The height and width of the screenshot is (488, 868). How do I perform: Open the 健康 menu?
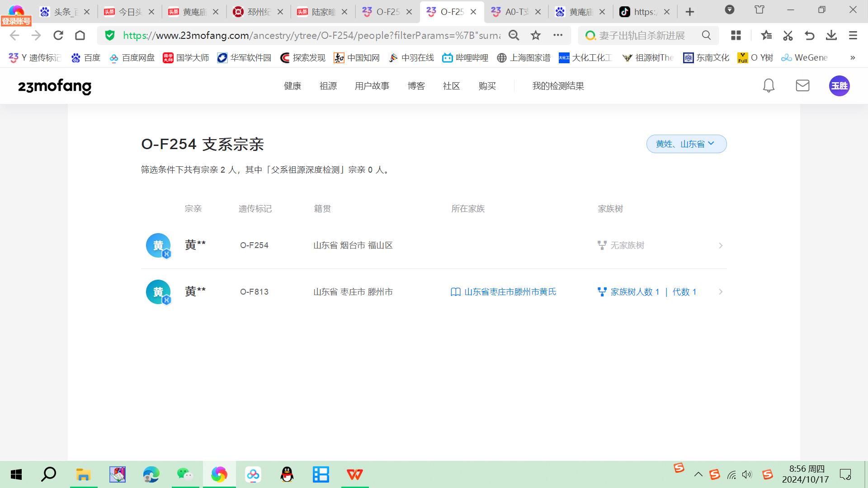click(292, 86)
